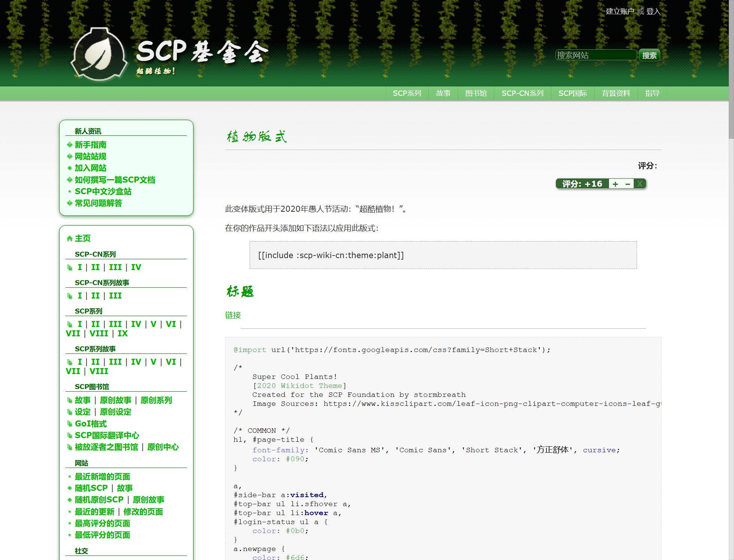Cancel vote with the X button
Screen dimensions: 734x560
tap(640, 184)
